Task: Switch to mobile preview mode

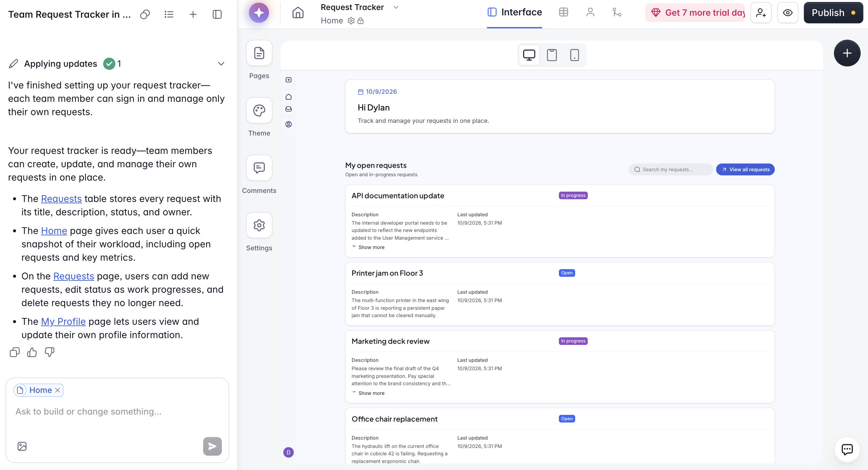Action: pos(575,55)
